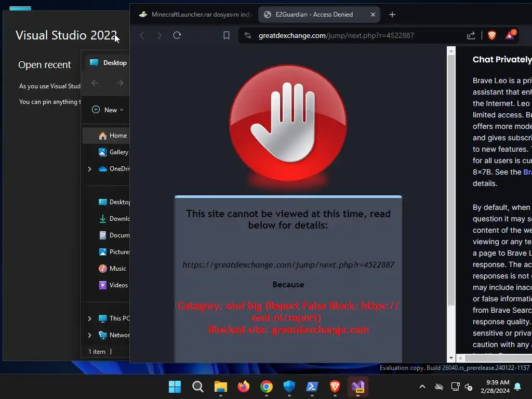Go forward in Brave browser

pyautogui.click(x=159, y=35)
